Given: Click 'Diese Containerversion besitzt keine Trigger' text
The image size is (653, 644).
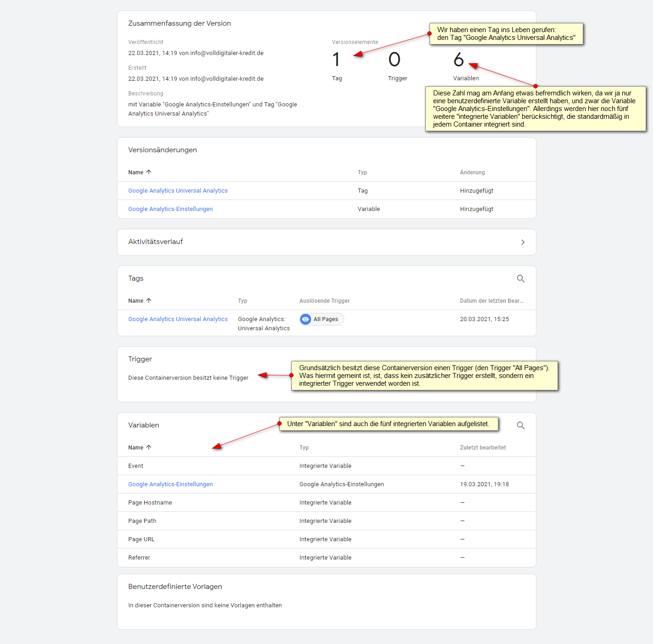Looking at the screenshot, I should [x=188, y=378].
